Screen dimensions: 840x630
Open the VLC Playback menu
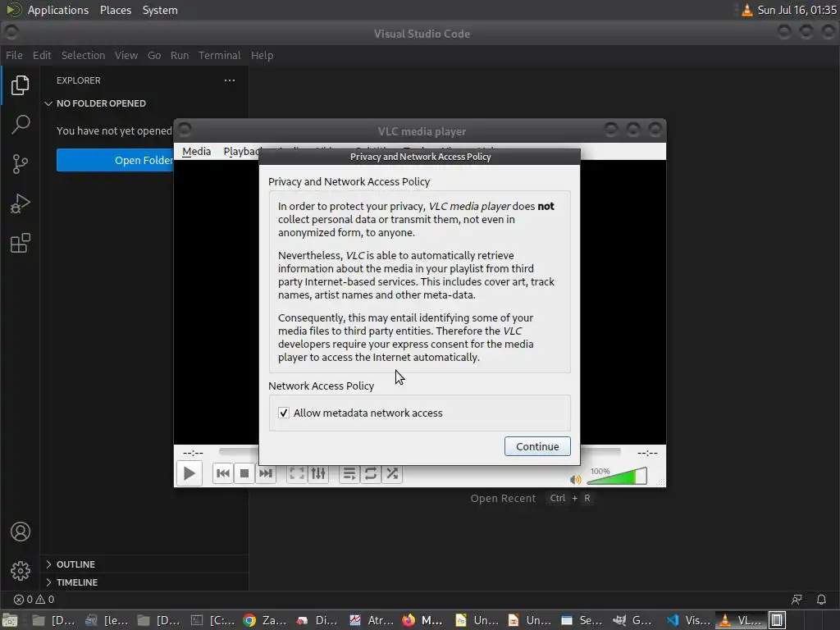point(242,152)
